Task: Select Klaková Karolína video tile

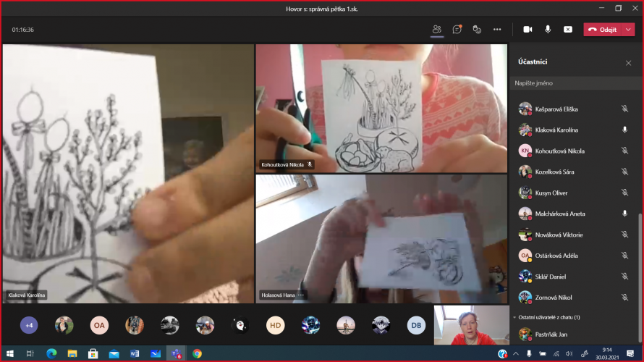Action: [x=128, y=174]
